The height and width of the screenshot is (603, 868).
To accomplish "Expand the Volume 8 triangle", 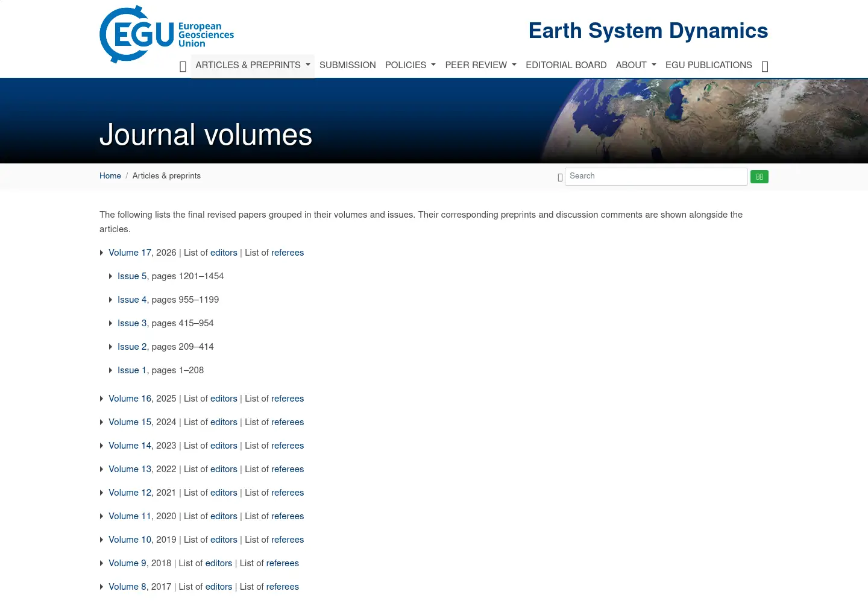I will click(101, 587).
